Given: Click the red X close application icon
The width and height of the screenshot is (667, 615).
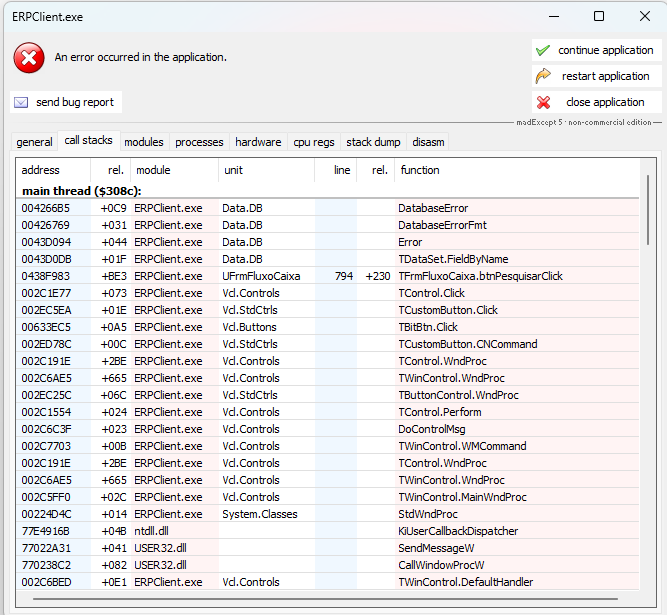Looking at the screenshot, I should pos(543,102).
